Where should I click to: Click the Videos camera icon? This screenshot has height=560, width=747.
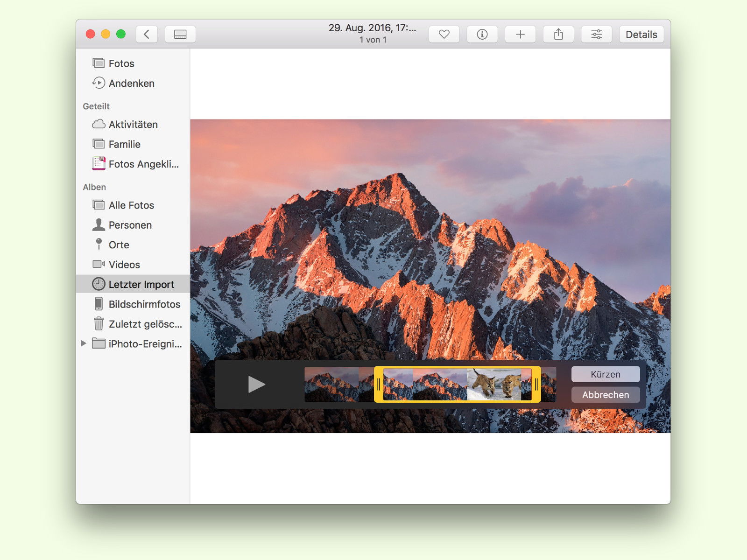[99, 264]
